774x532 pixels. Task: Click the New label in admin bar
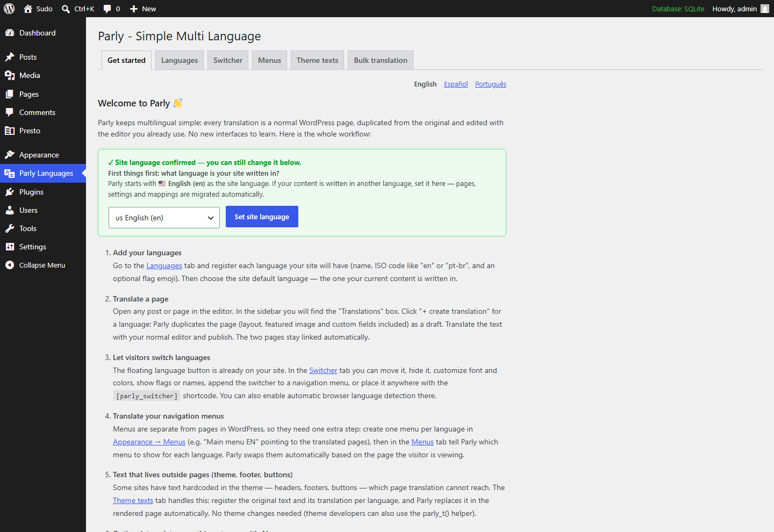point(149,9)
